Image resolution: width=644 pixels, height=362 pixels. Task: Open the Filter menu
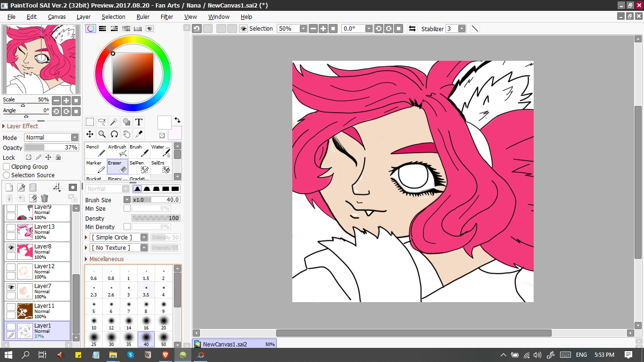[x=167, y=16]
